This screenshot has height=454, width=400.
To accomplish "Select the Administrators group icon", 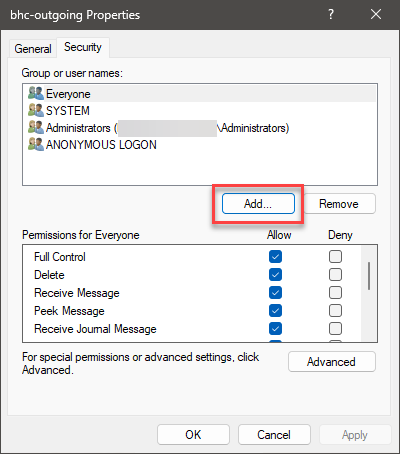I will click(36, 127).
